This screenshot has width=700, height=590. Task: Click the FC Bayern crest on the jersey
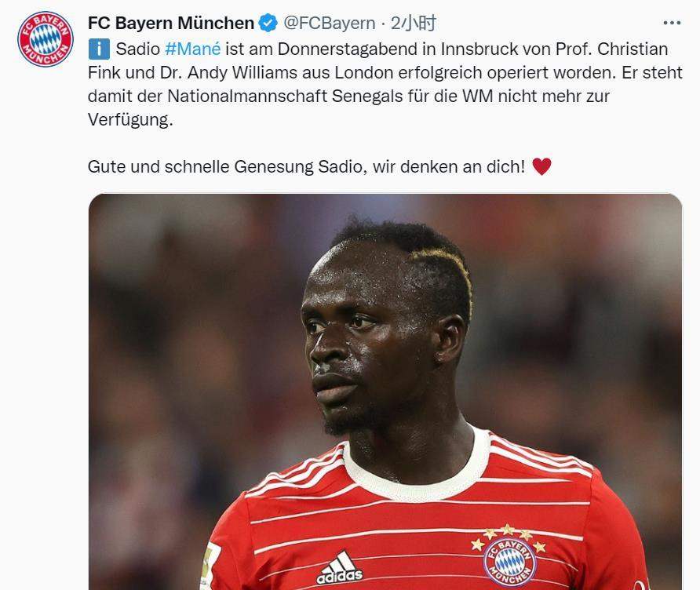click(509, 562)
